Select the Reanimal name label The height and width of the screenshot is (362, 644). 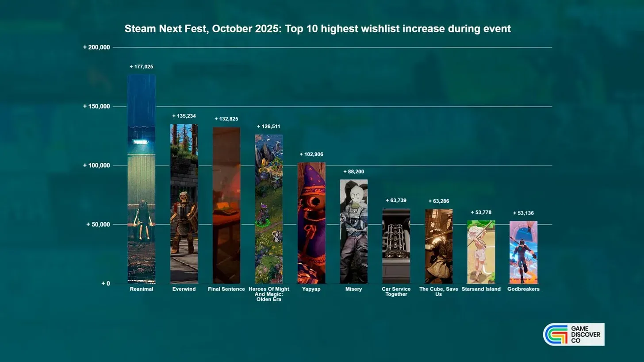[x=141, y=289]
